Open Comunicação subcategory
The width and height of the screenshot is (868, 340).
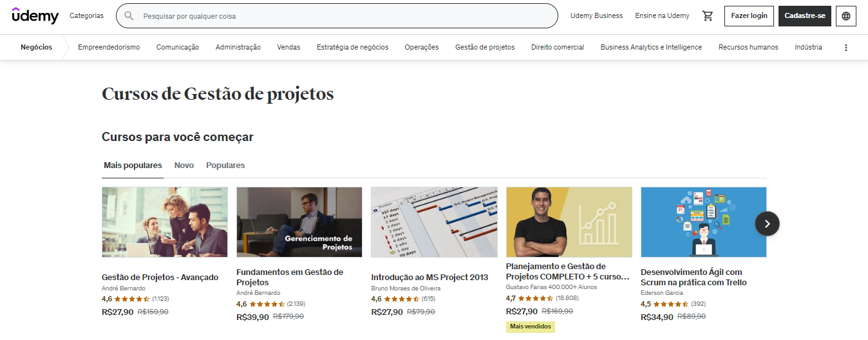pos(178,47)
